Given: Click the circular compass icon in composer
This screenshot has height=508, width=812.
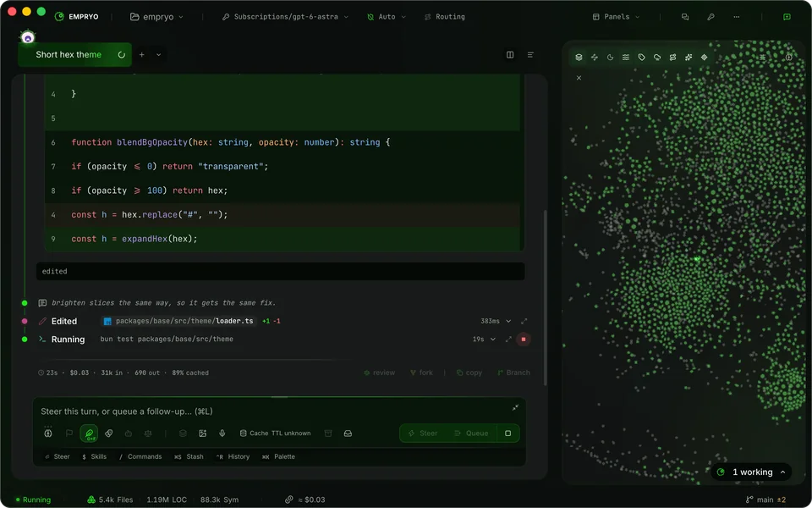Looking at the screenshot, I should [x=48, y=433].
